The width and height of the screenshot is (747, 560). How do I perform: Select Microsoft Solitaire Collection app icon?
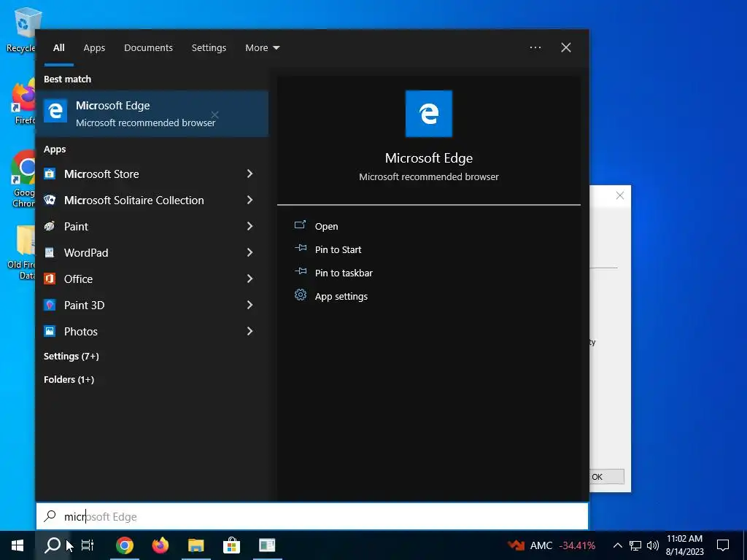click(50, 200)
